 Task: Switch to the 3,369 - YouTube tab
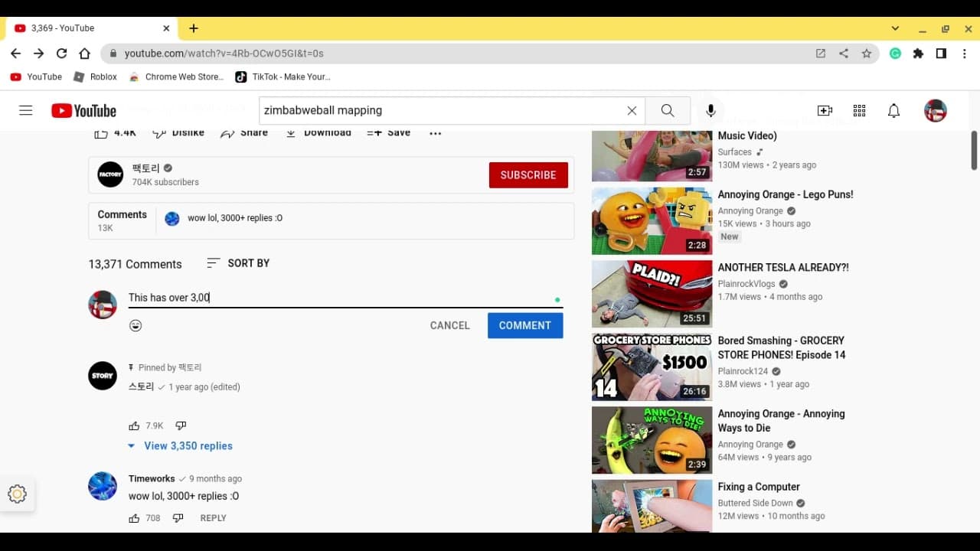coord(92,28)
